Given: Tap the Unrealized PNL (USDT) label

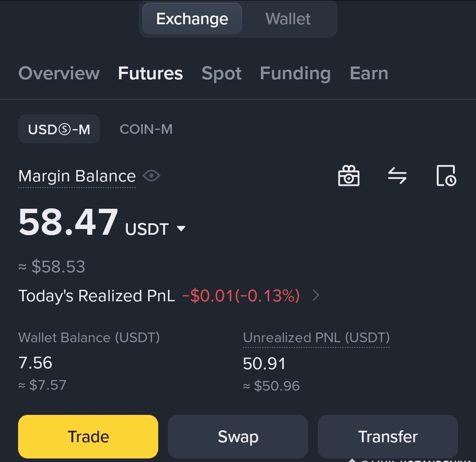Looking at the screenshot, I should [x=316, y=338].
